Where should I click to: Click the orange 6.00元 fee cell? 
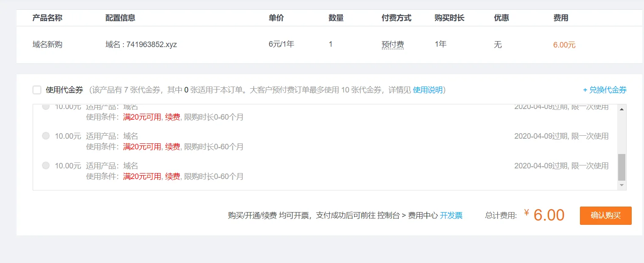pos(564,45)
